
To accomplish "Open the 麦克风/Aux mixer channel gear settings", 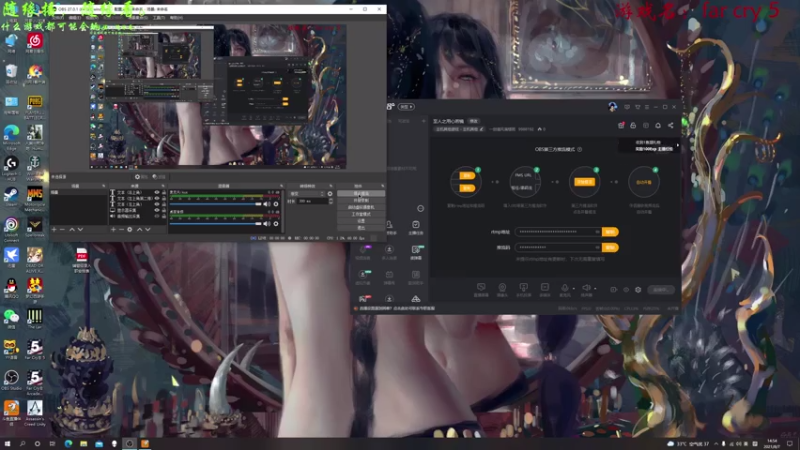I will pyautogui.click(x=276, y=204).
